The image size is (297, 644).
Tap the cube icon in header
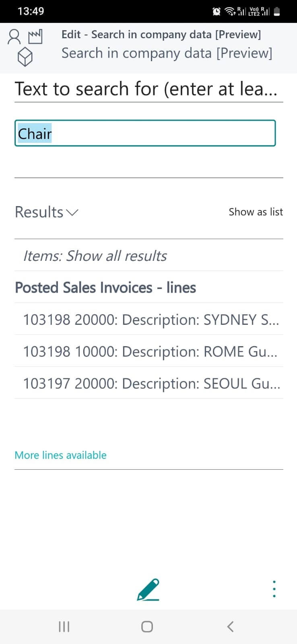click(x=25, y=57)
